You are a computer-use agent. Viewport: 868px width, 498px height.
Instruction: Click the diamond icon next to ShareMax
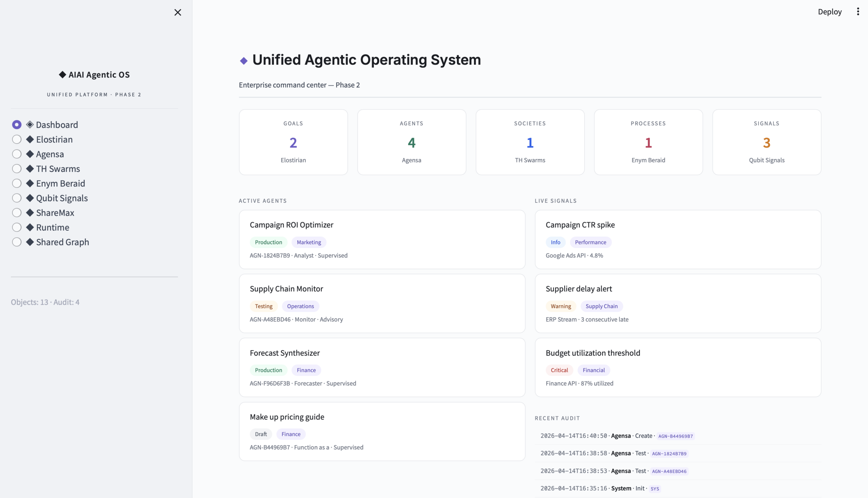(x=30, y=213)
